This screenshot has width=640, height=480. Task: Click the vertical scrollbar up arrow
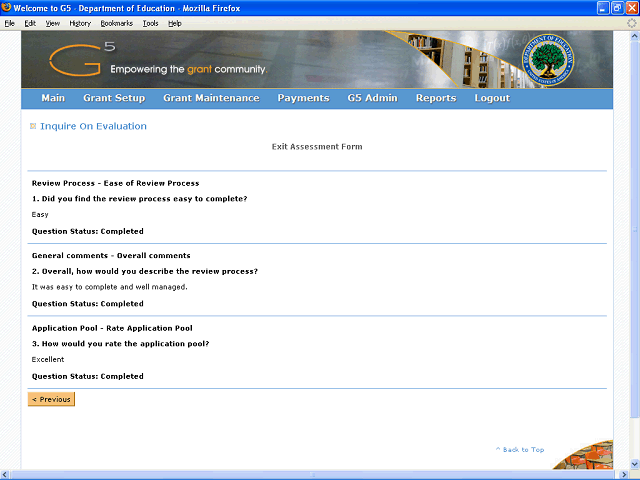click(x=635, y=36)
